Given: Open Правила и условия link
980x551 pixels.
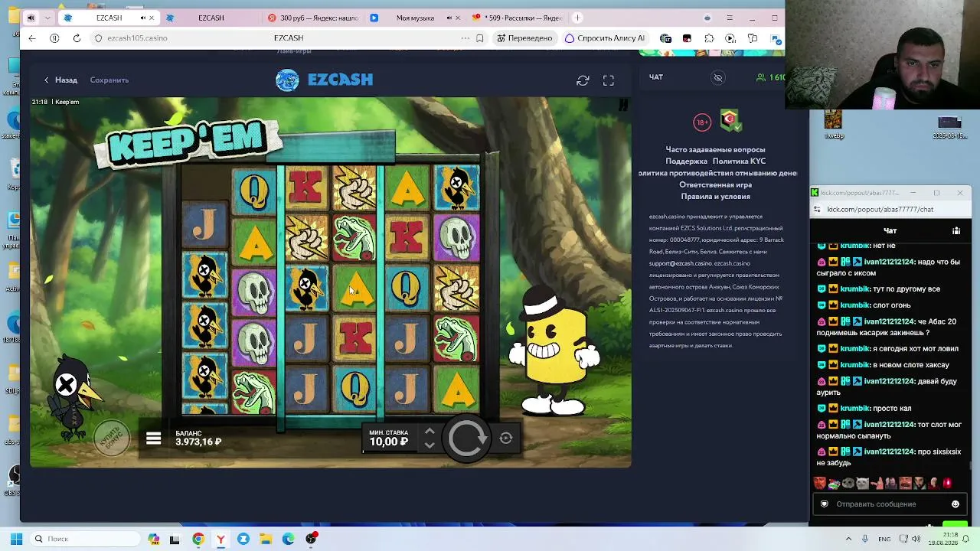Looking at the screenshot, I should pyautogui.click(x=715, y=197).
